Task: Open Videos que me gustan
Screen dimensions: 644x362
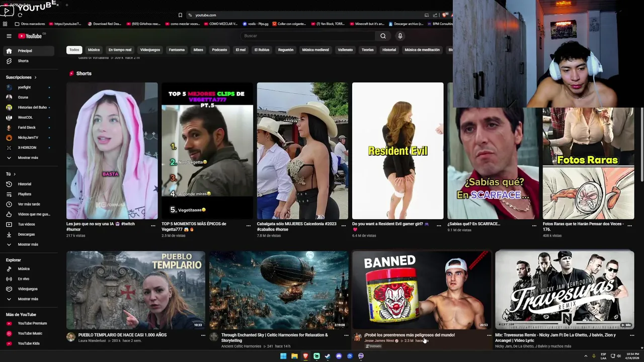Action: tap(28, 214)
